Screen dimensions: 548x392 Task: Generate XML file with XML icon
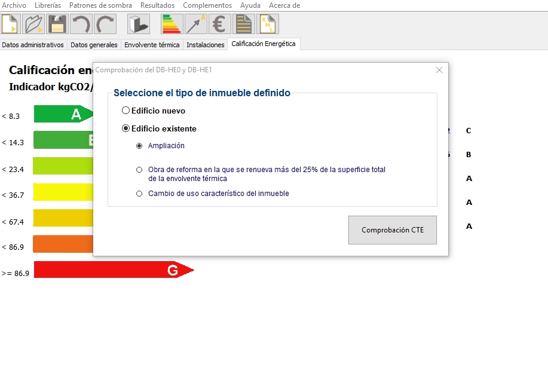click(x=267, y=24)
